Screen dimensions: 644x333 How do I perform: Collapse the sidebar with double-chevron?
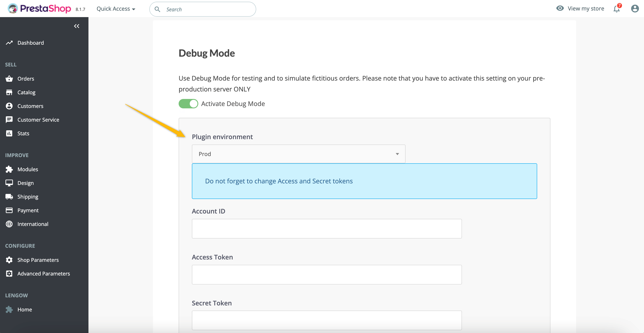pyautogui.click(x=76, y=26)
